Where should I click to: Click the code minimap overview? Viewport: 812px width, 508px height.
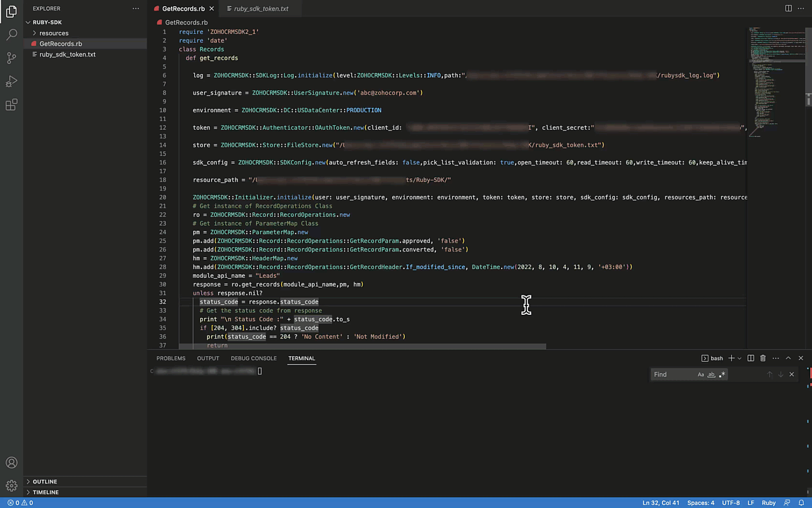776,82
